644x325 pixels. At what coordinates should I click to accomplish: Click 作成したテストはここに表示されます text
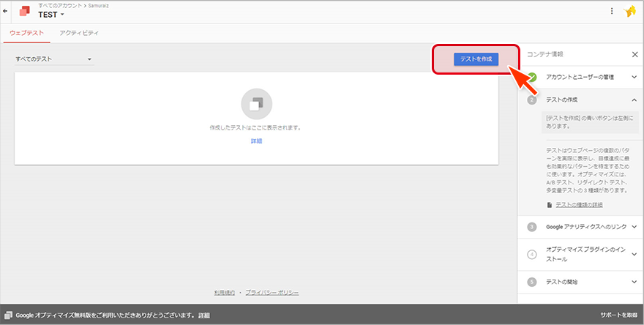[255, 128]
